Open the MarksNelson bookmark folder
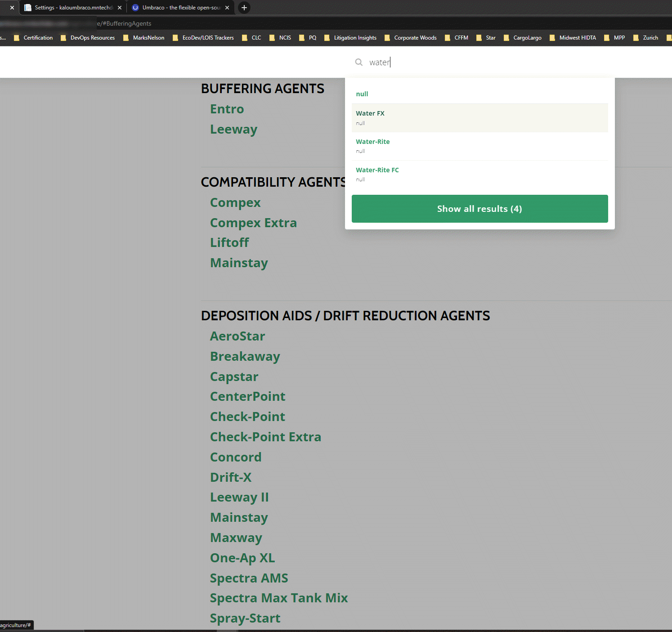 [x=144, y=38]
